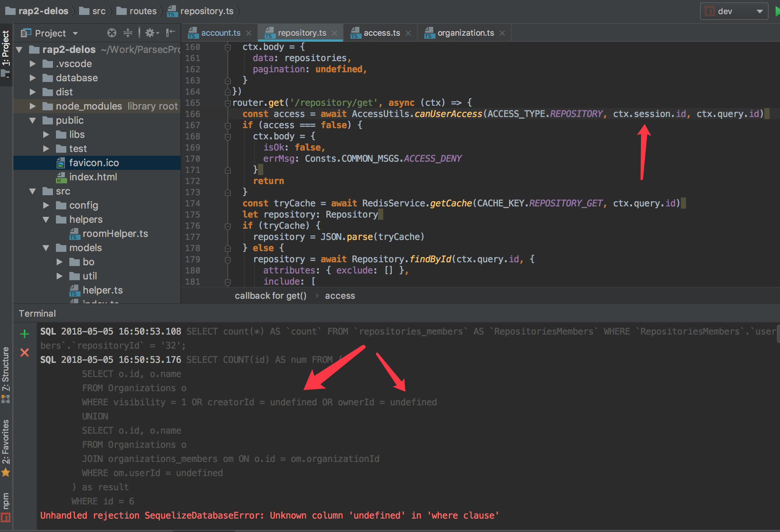
Task: Hide the Project tool window
Action: pyautogui.click(x=170, y=33)
